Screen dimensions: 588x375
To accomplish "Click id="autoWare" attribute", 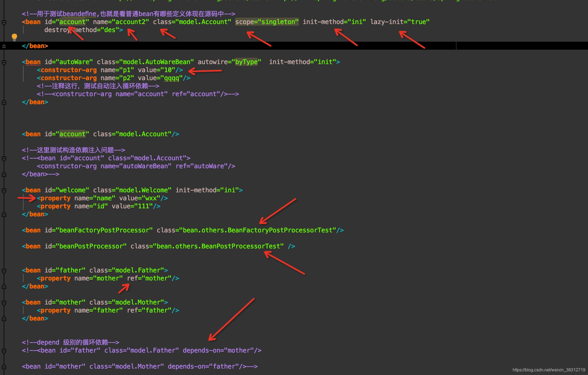I will click(69, 62).
